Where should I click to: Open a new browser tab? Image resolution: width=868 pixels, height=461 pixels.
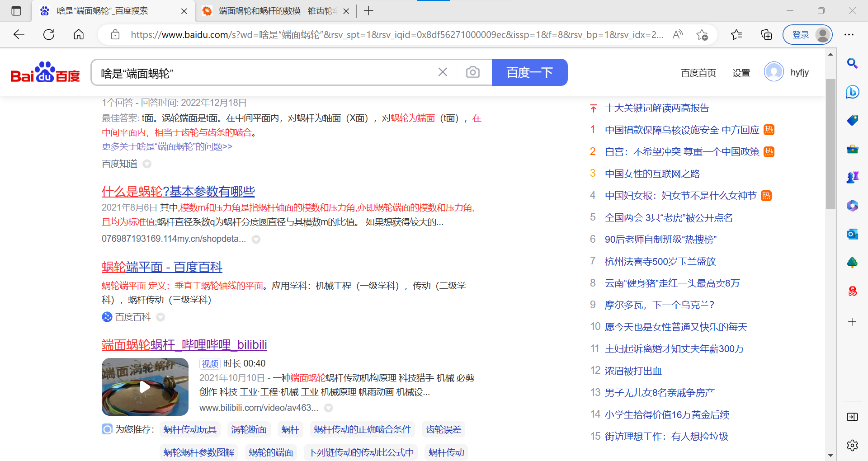tap(368, 11)
